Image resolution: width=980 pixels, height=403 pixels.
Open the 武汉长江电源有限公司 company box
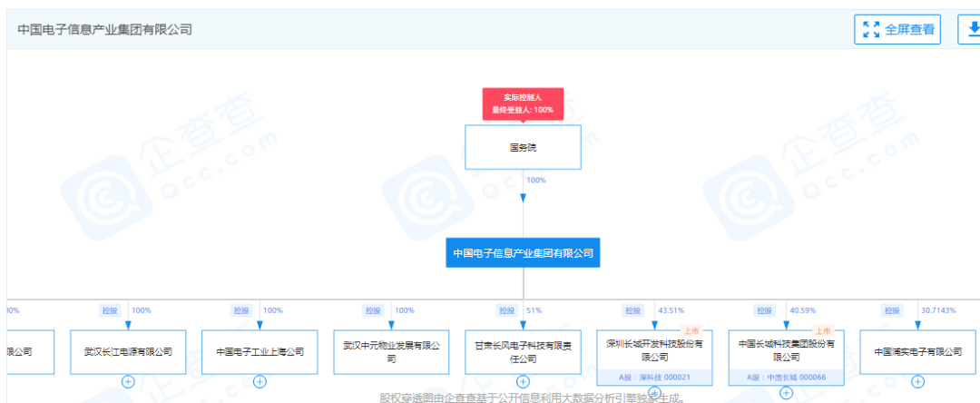128,352
